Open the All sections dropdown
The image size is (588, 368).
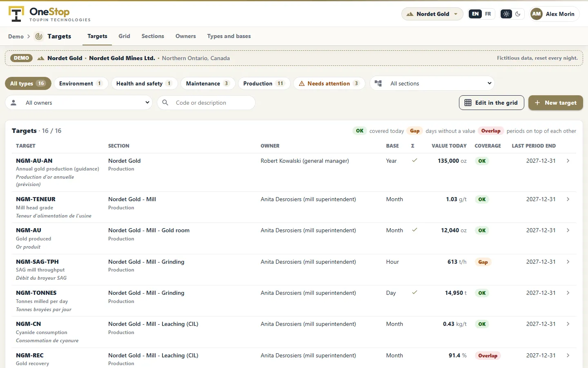(432, 83)
